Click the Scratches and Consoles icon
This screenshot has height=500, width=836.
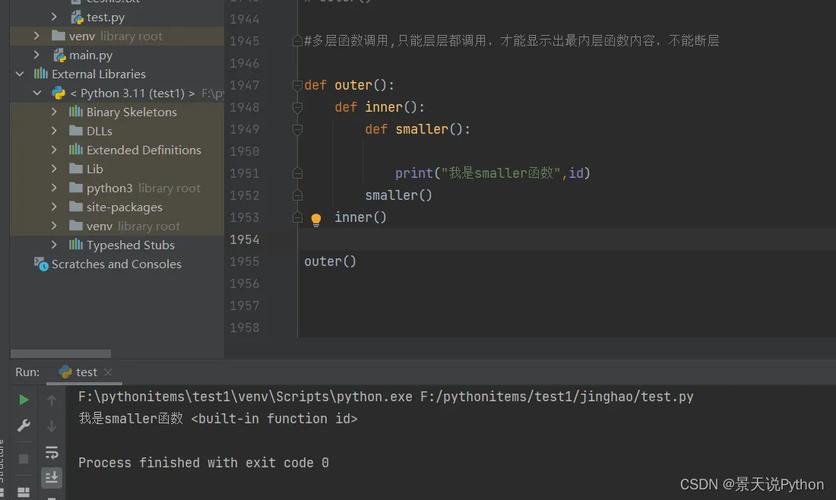41,264
